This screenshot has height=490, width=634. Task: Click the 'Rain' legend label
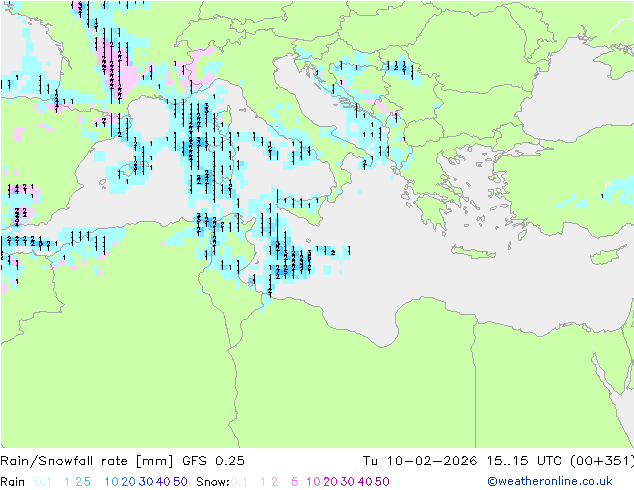(13, 482)
